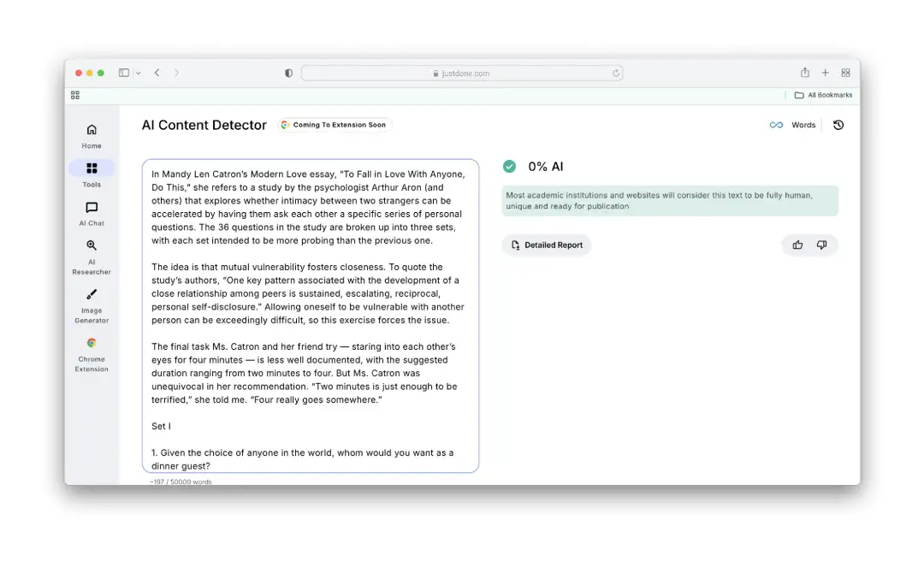Expand the sidebar options dropdown arrow
The height and width of the screenshot is (561, 924).
pos(138,73)
